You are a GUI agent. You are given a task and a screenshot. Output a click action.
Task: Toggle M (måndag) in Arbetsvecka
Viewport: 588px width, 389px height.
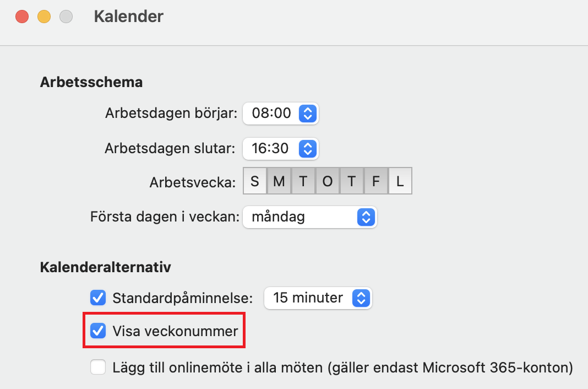coord(279,182)
